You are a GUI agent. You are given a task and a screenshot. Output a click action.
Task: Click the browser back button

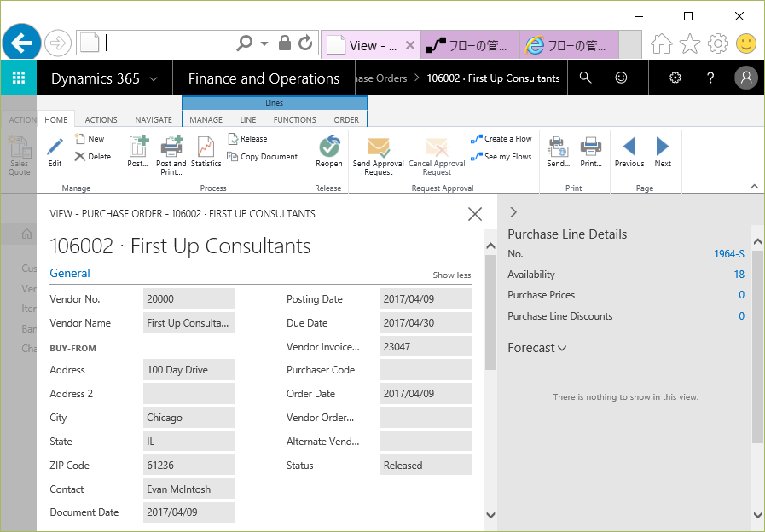[21, 43]
